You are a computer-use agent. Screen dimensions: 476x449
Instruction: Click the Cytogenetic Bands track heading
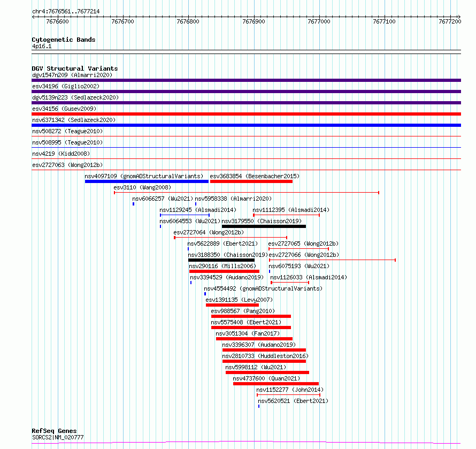(64, 40)
